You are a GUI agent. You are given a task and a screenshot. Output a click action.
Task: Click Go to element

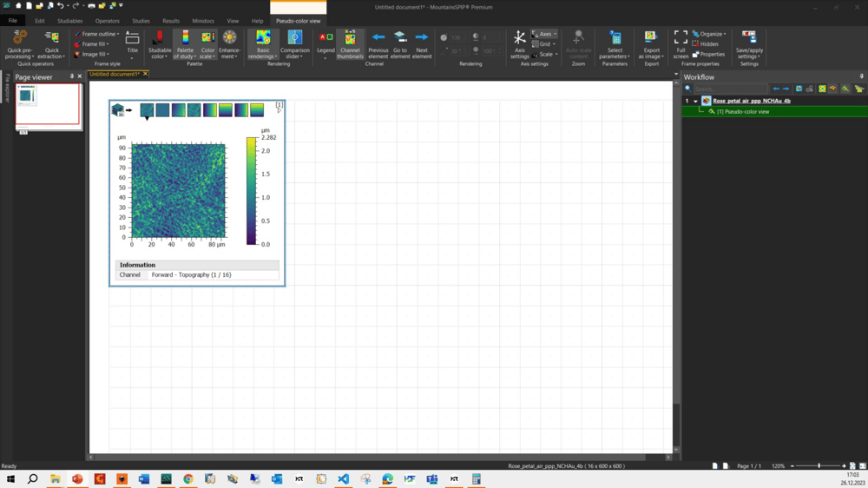tap(399, 44)
